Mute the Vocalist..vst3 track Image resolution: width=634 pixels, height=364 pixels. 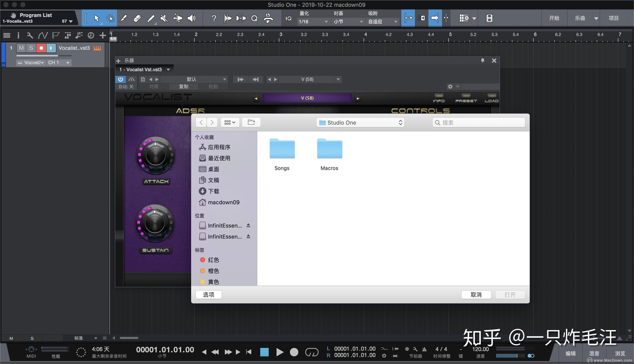(21, 48)
